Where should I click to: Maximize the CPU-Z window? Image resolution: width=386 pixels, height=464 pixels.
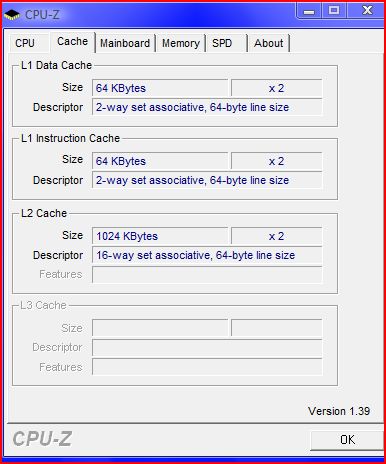click(x=334, y=11)
